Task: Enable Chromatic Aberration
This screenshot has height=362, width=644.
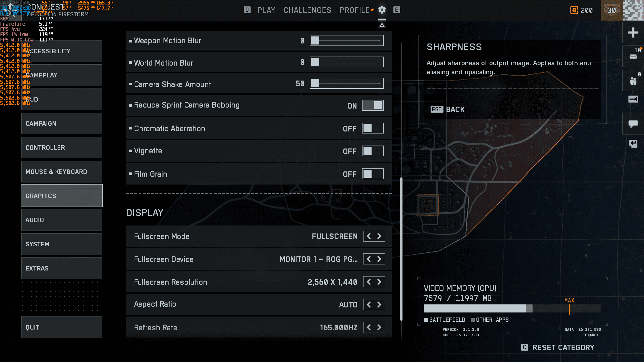Action: (373, 128)
